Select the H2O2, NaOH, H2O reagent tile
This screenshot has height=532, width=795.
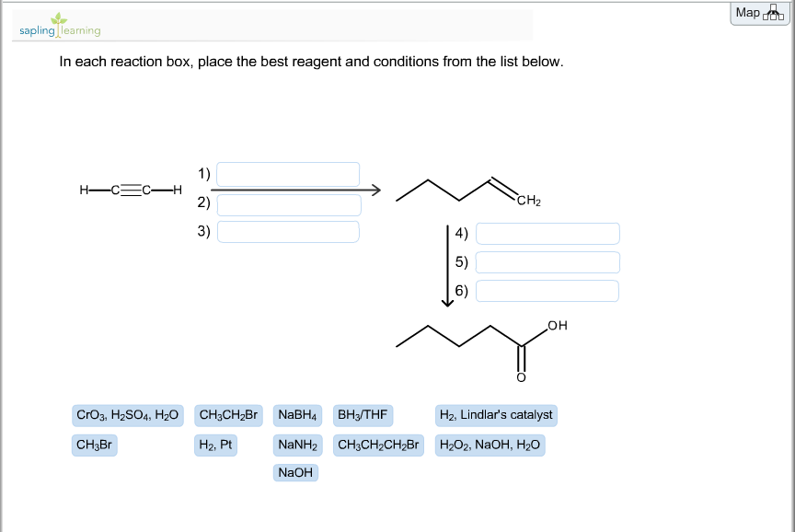tap(490, 445)
